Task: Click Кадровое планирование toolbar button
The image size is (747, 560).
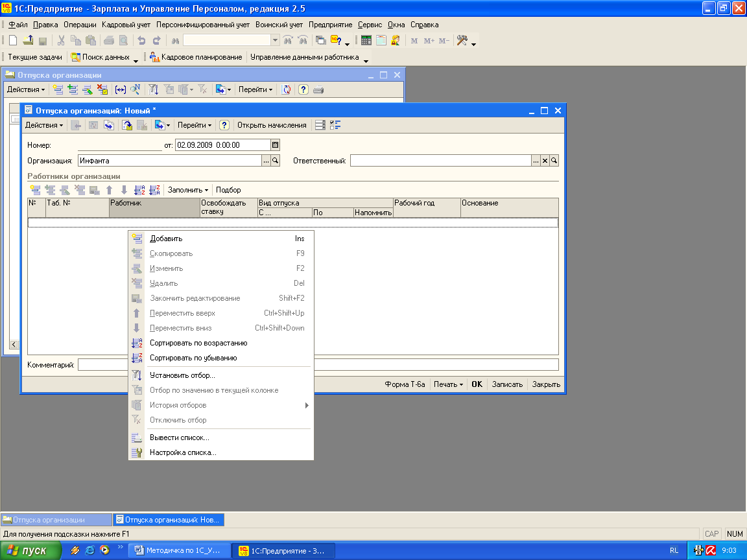Action: click(x=196, y=57)
